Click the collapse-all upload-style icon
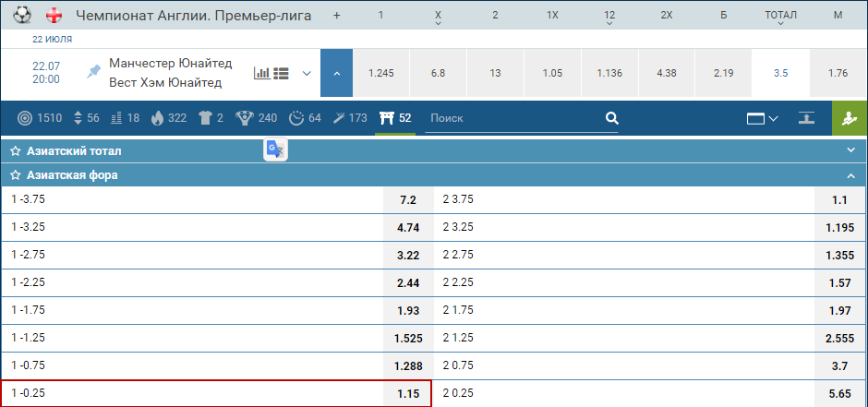Screen dimensions: 868x407 (x=807, y=118)
